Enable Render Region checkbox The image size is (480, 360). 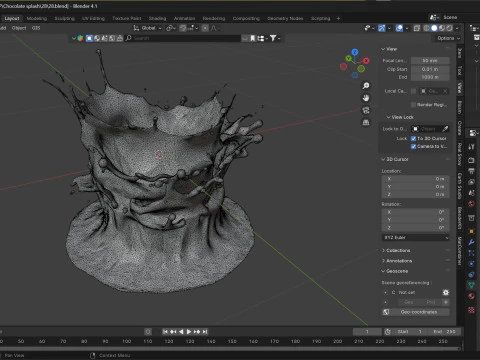(413, 105)
